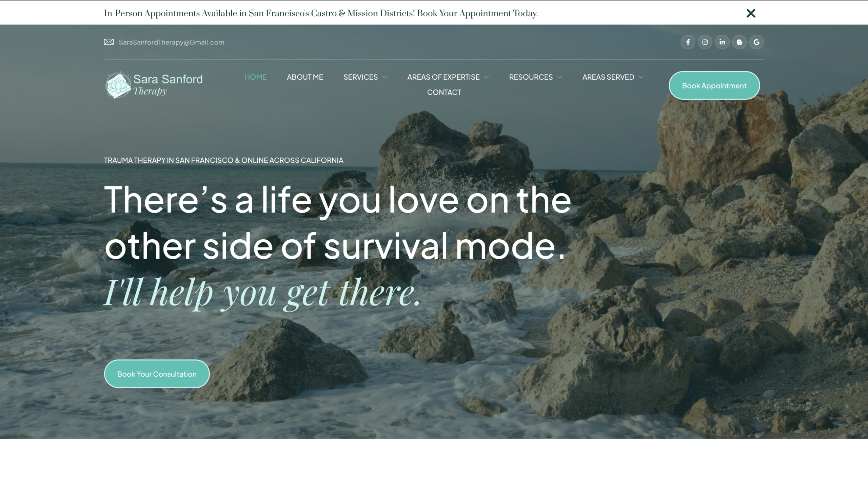The width and height of the screenshot is (868, 483).
Task: Click the In-Person Appointments announcement text
Action: [321, 13]
